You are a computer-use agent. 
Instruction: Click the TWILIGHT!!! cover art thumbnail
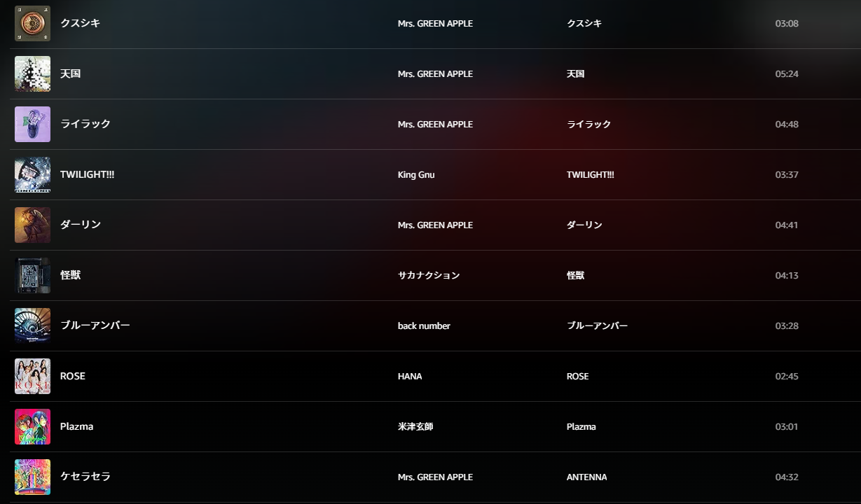32,175
